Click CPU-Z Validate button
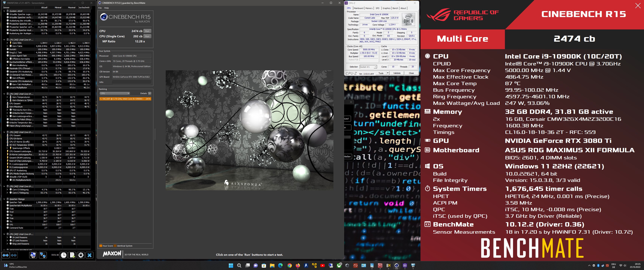Viewport: 644px width, 270px height. pos(397,73)
